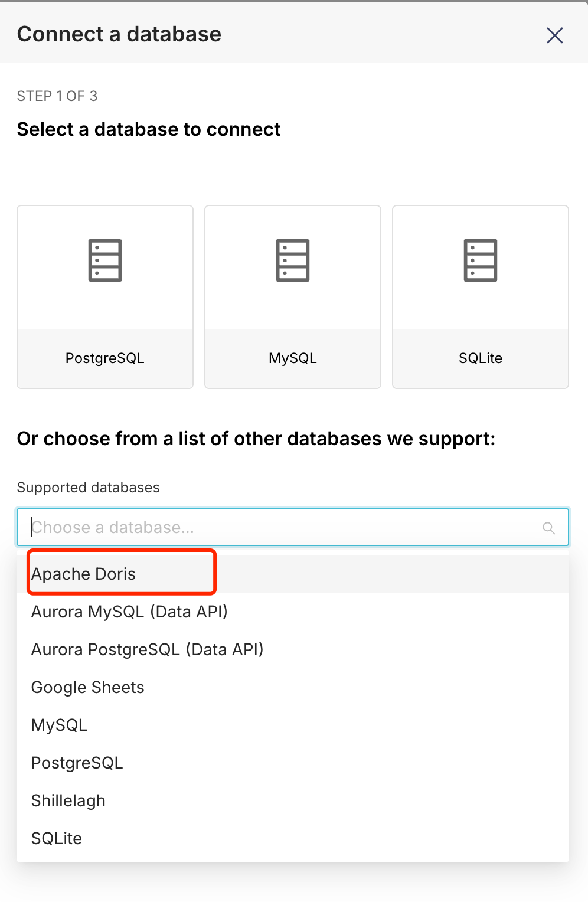Close the Connect a database dialog

tap(554, 35)
